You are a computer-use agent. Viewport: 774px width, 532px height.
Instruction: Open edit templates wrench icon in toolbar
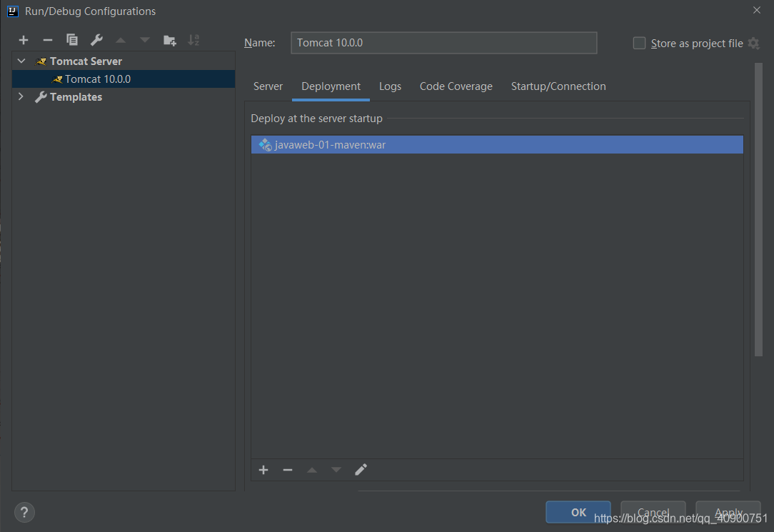[x=96, y=40]
